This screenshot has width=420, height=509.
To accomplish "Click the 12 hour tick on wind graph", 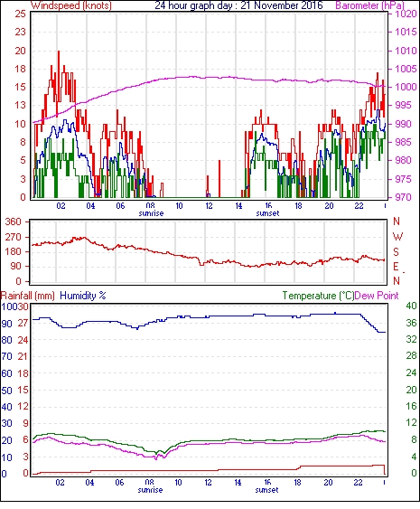I will point(209,206).
